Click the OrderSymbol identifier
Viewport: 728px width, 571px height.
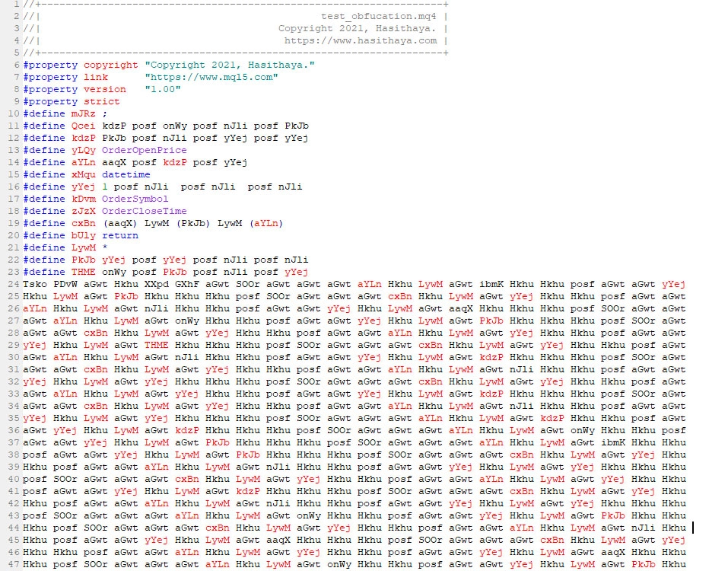pos(135,199)
